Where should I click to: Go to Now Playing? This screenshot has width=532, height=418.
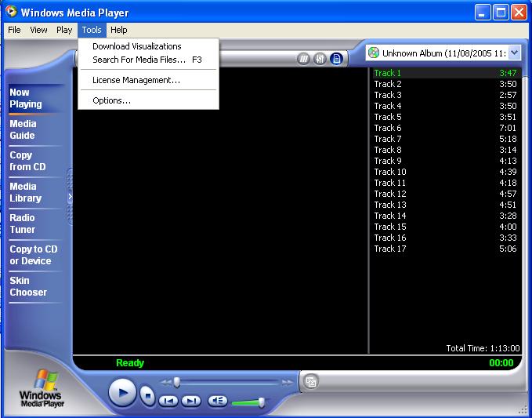(35, 98)
